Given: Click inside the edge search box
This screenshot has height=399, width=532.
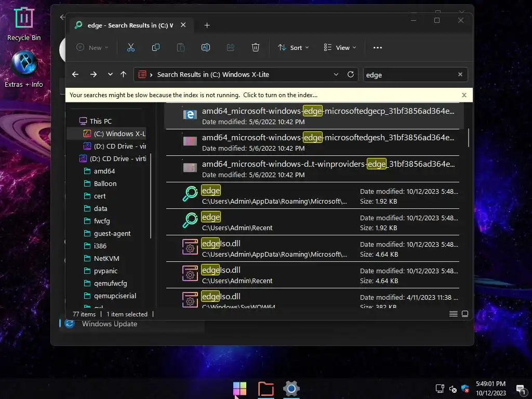Looking at the screenshot, I should (409, 75).
